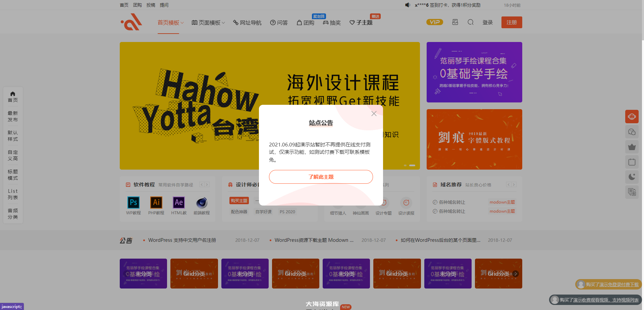Select List列表 in left sidebar
Viewport: 644px width, 310px height.
tap(13, 194)
